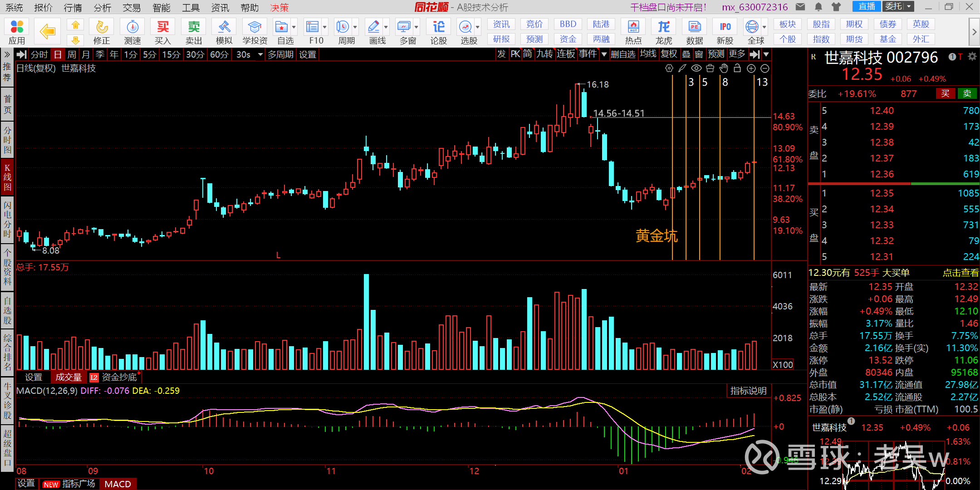
Task: Open the 决策 menu
Action: point(279,7)
